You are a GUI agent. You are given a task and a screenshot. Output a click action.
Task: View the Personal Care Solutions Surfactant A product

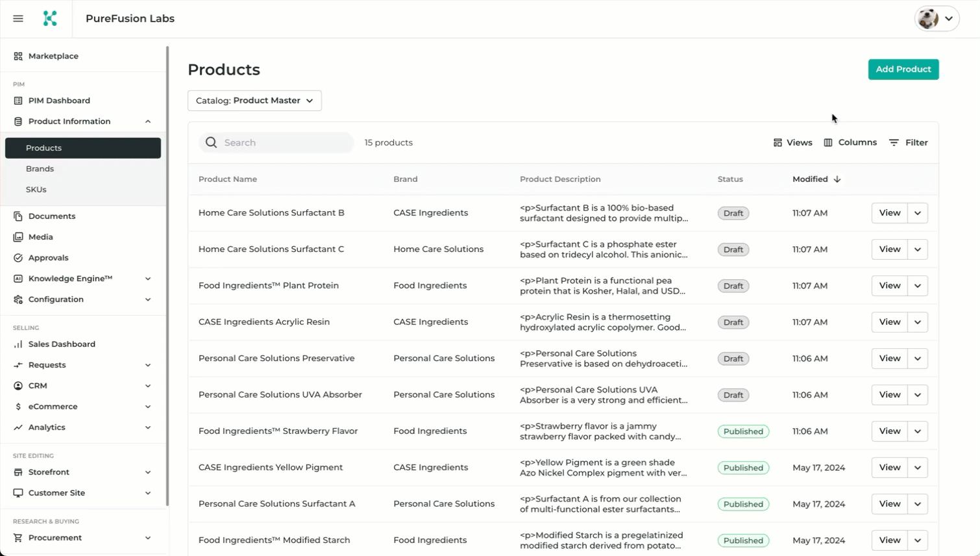click(x=889, y=504)
